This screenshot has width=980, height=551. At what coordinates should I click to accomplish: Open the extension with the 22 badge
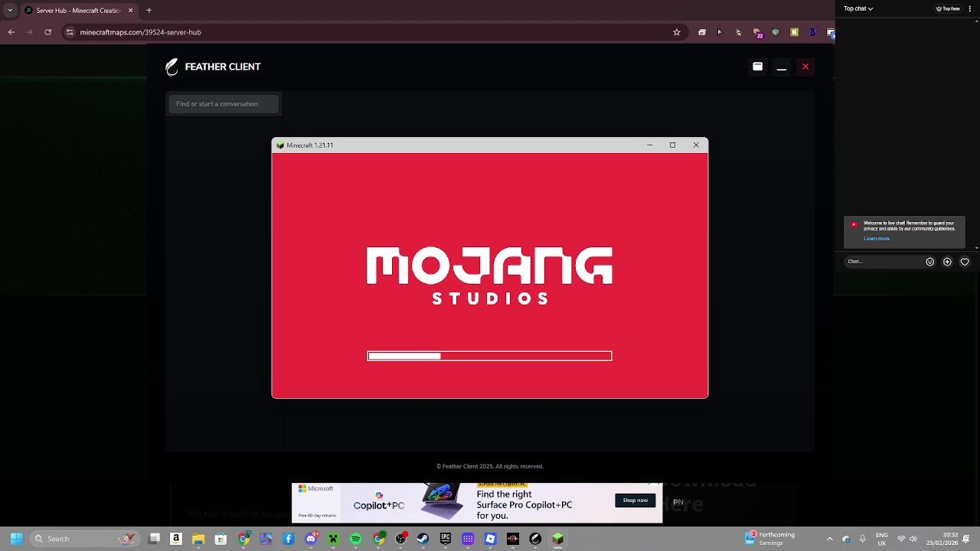click(x=757, y=33)
